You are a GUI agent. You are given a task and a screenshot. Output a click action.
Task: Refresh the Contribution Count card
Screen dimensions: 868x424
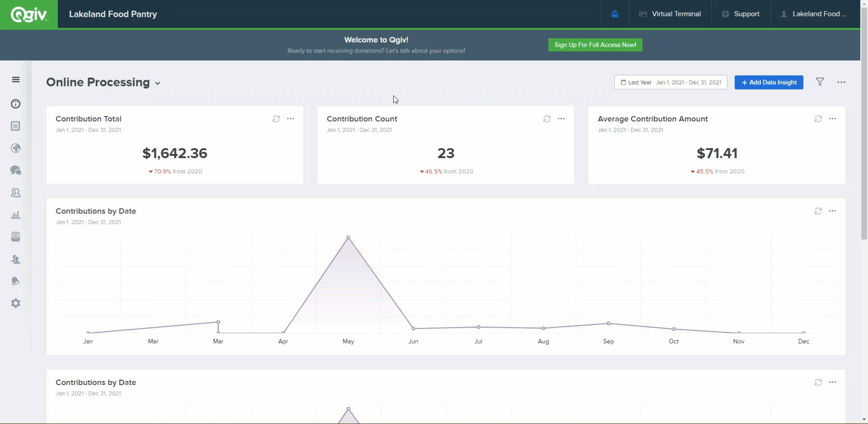point(547,119)
